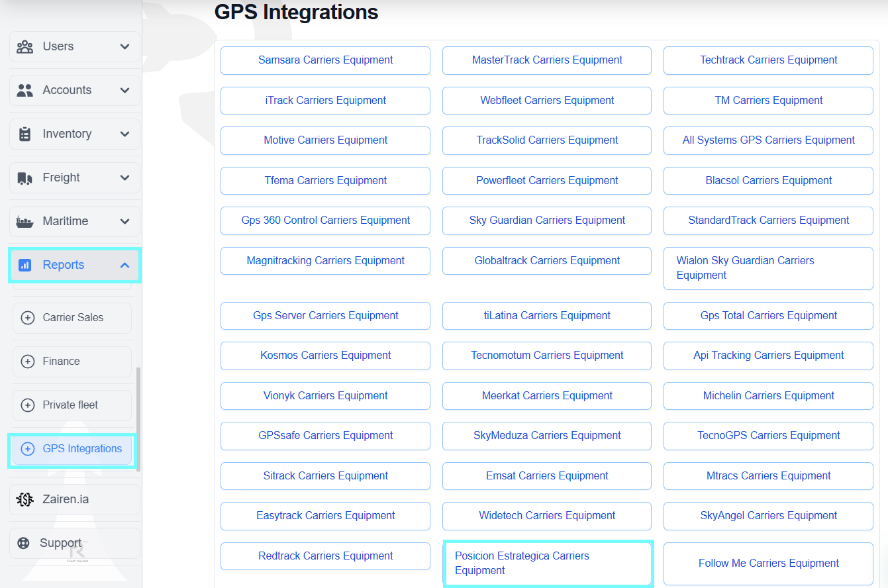
Task: Open Wialon Sky Guardian Carriers Equipment
Action: pyautogui.click(x=768, y=268)
